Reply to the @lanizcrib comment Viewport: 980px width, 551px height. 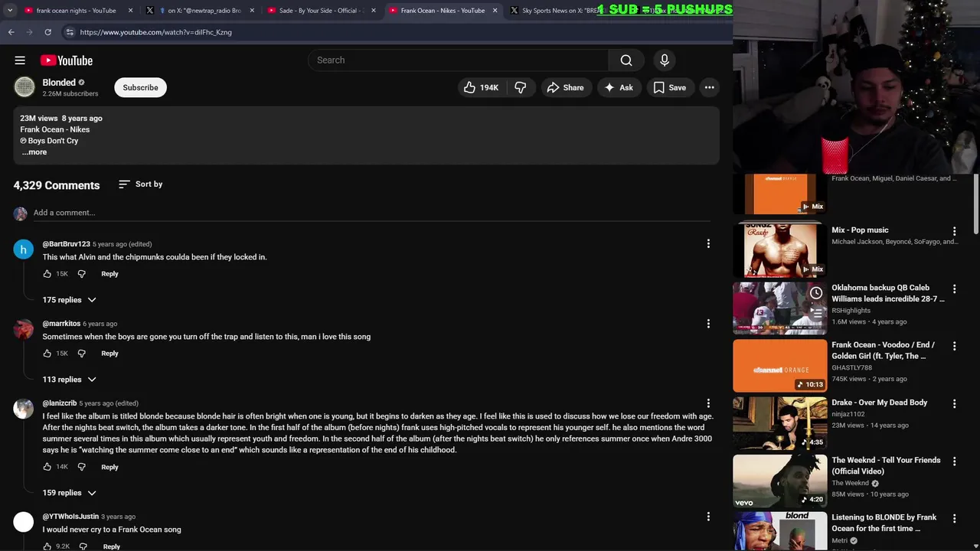tap(109, 467)
